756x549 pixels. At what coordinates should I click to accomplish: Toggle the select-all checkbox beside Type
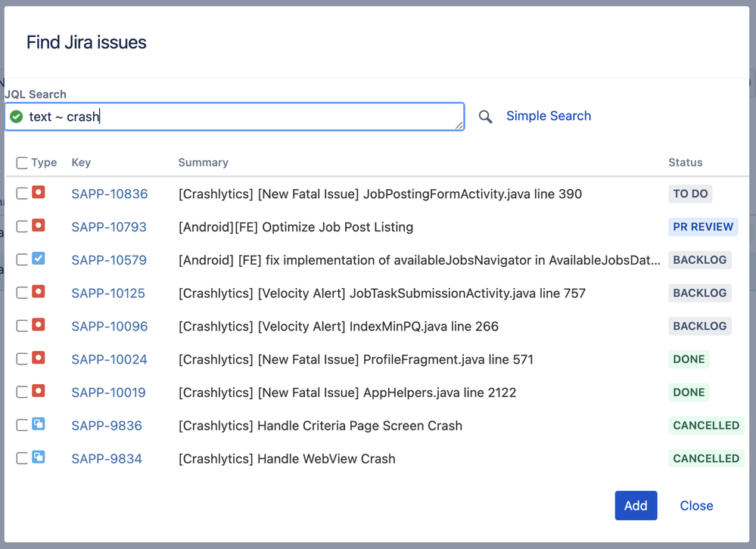(x=22, y=163)
